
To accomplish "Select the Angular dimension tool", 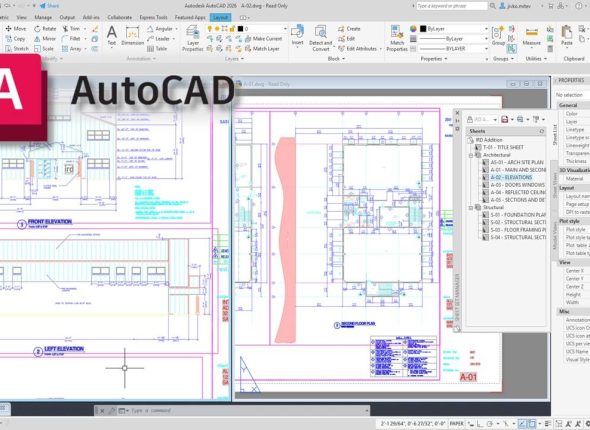I will 160,29.
